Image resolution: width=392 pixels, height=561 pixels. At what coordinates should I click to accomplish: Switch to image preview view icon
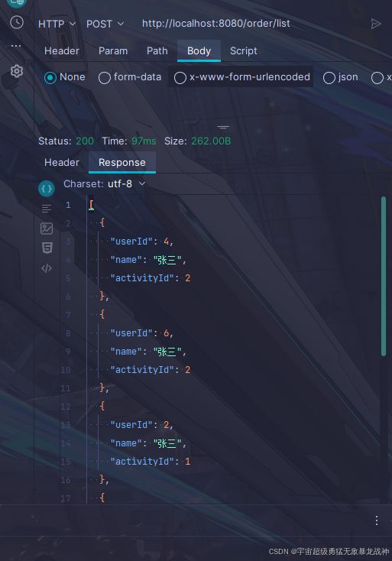coord(47,229)
